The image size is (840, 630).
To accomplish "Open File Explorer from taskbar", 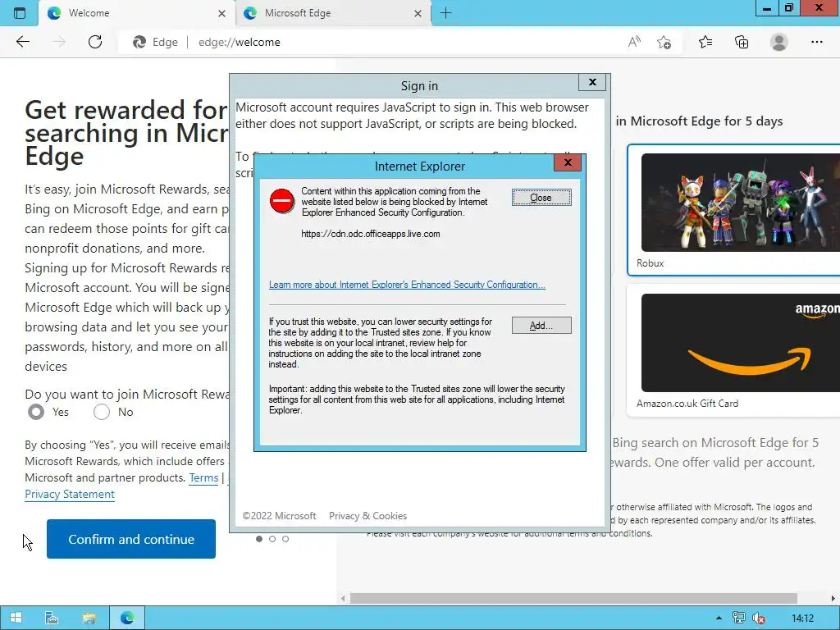I will click(x=89, y=618).
